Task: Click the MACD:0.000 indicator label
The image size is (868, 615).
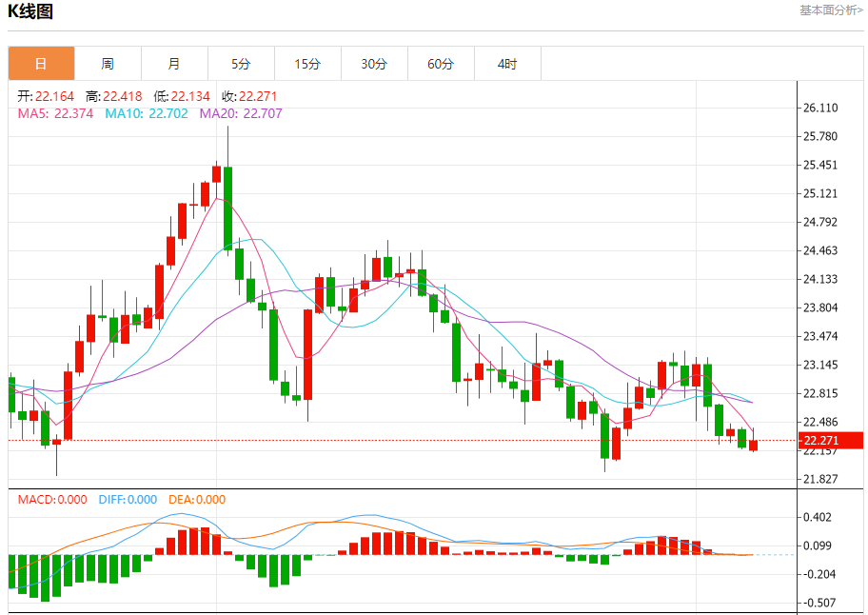Action: pyautogui.click(x=52, y=499)
